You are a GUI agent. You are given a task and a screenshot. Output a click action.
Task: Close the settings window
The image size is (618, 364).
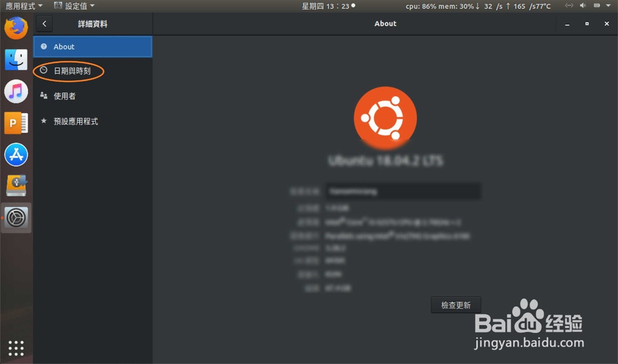(x=607, y=24)
